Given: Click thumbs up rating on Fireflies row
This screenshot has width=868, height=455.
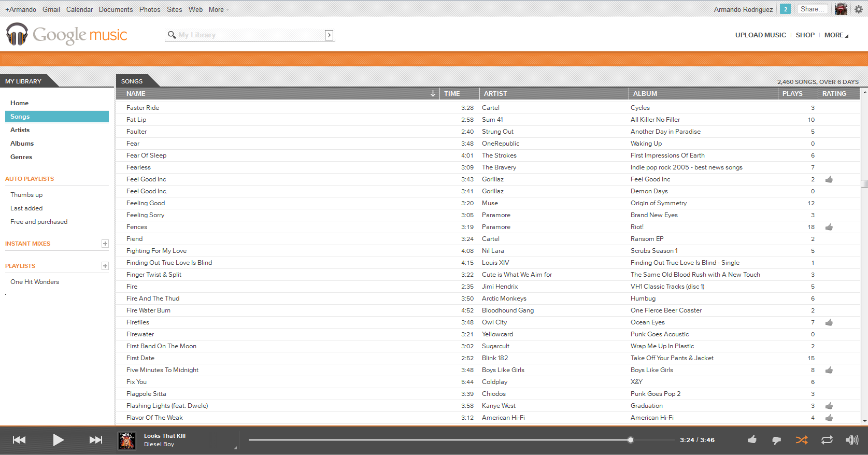Looking at the screenshot, I should [829, 322].
